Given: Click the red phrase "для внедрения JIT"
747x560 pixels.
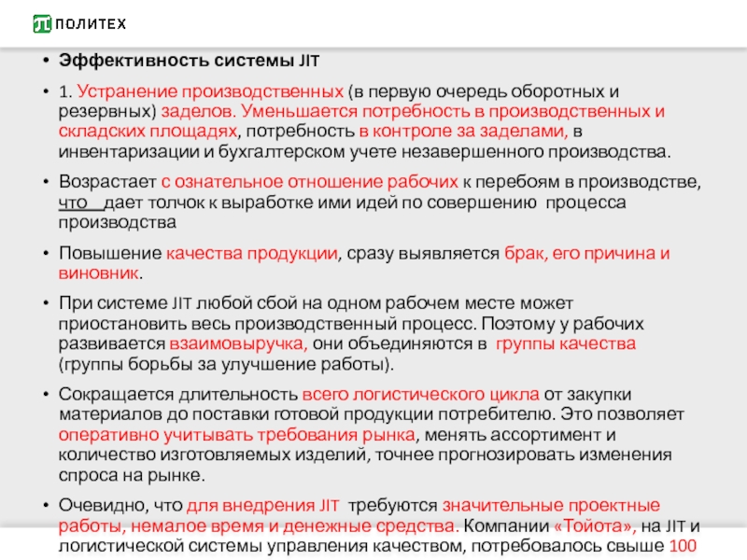Looking at the screenshot, I should pos(265,505).
